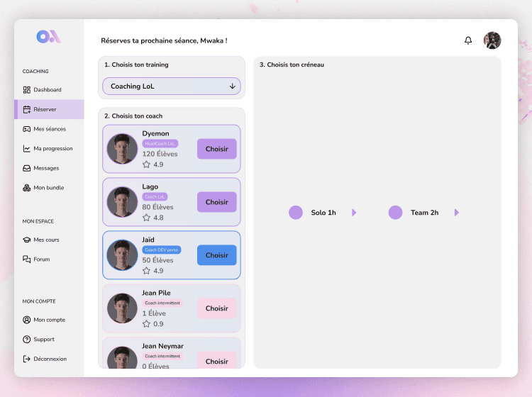
Task: Click the HeadCoach LoL badge on Dyemon
Action: (x=160, y=144)
